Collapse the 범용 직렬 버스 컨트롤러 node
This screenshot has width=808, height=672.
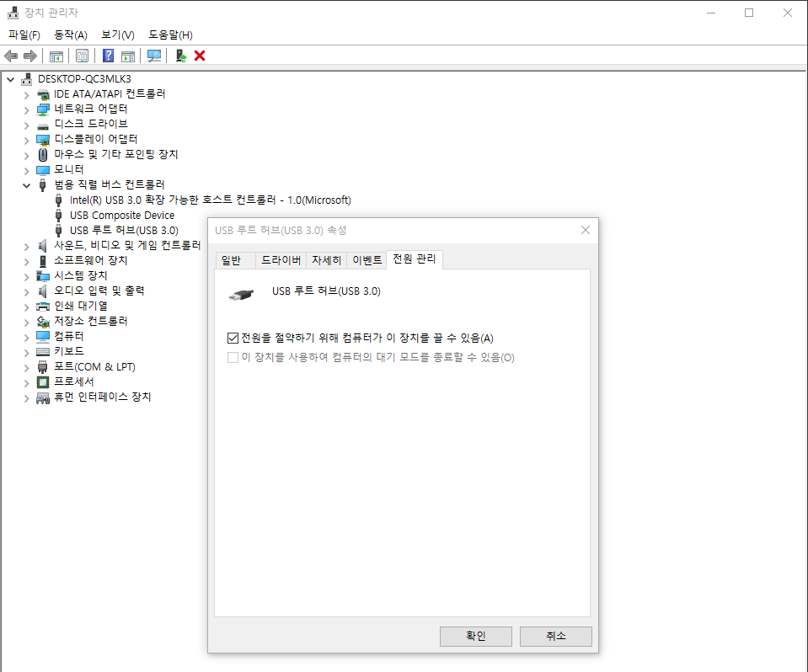pos(26,186)
